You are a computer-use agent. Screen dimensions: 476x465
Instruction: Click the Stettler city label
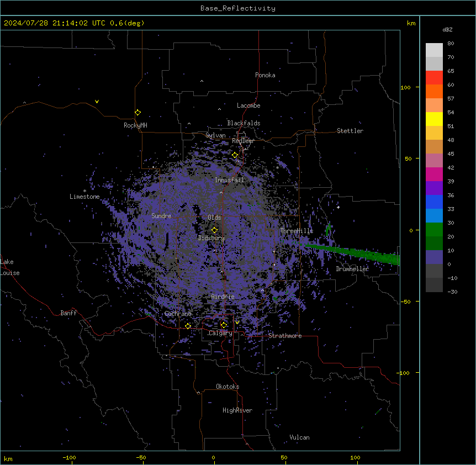pyautogui.click(x=350, y=131)
